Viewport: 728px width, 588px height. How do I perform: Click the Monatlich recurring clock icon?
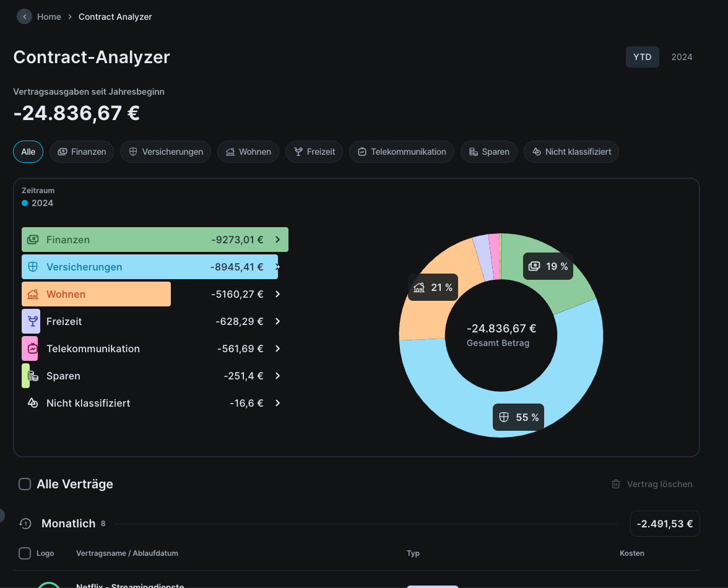[x=25, y=524]
